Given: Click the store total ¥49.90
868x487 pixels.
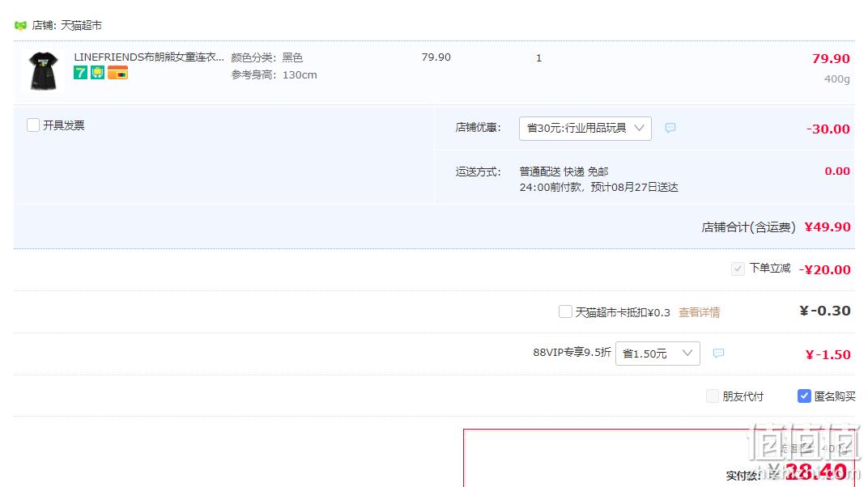Looking at the screenshot, I should pos(827,227).
